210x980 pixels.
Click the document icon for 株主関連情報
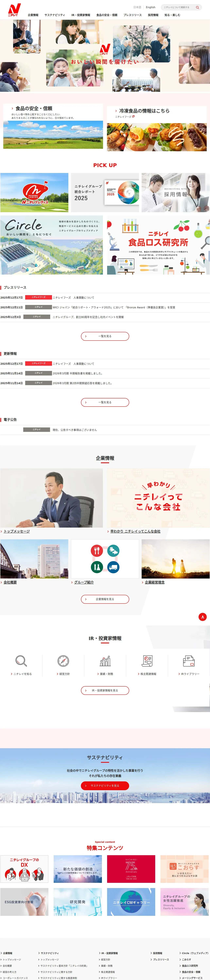click(147, 661)
